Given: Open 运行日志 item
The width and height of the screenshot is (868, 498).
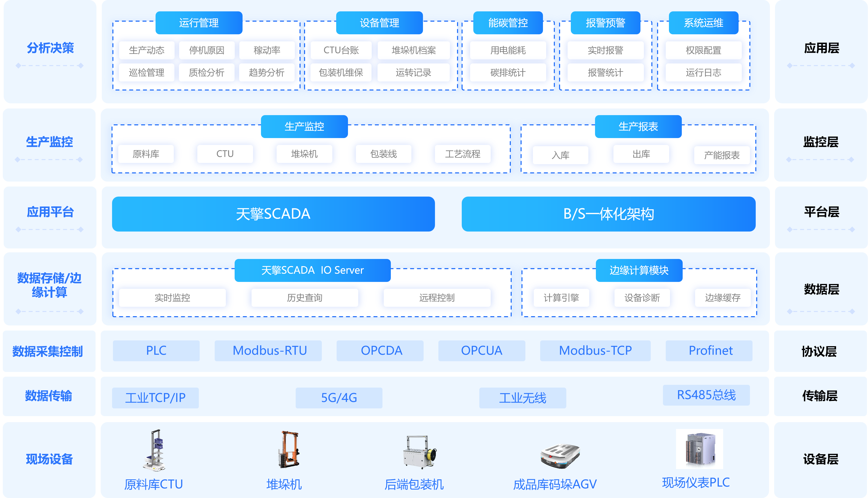Looking at the screenshot, I should pos(704,72).
